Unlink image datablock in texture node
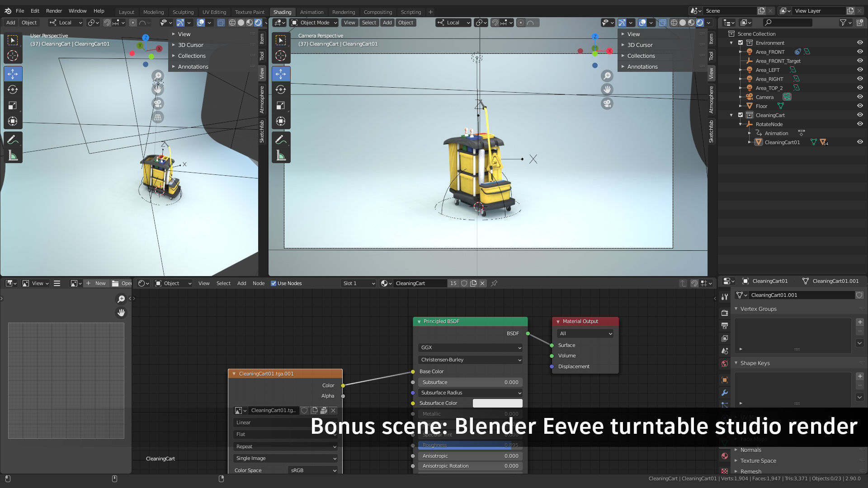Screen dimensions: 868x488 (333, 410)
